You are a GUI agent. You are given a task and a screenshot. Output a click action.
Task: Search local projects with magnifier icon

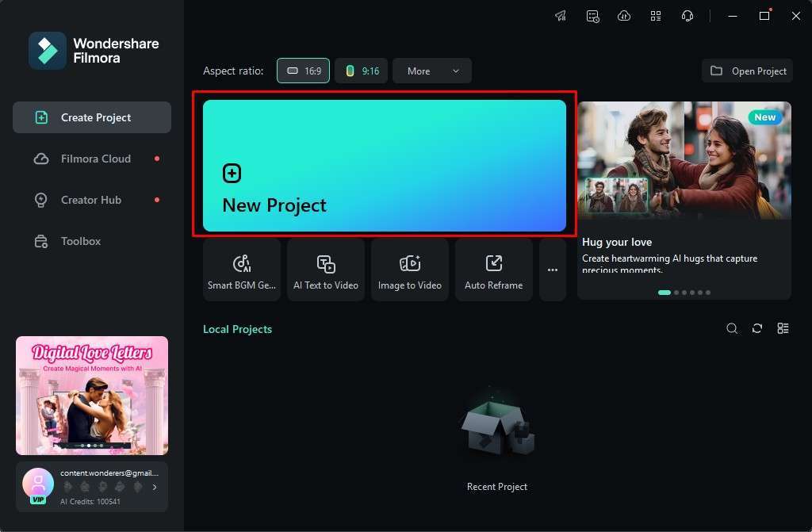pyautogui.click(x=732, y=328)
